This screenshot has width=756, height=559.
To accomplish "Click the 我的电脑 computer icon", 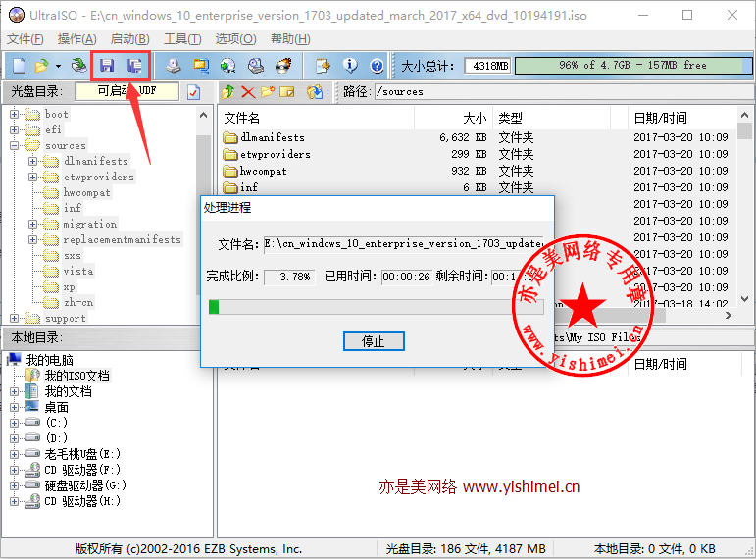I will [15, 359].
